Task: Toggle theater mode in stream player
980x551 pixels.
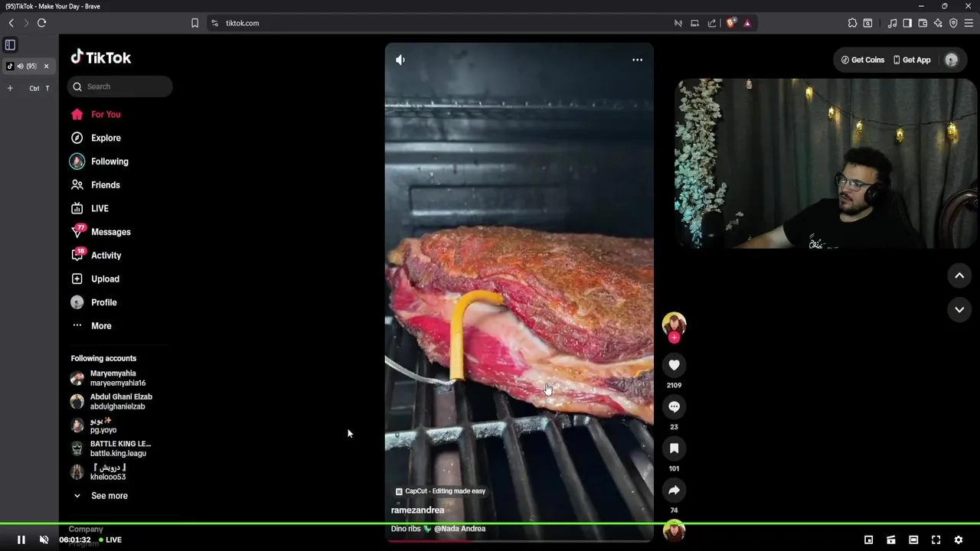Action: coord(913,540)
